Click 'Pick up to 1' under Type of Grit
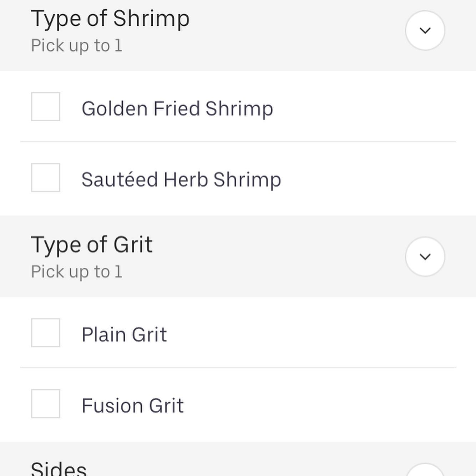476x476 pixels. [x=77, y=272]
